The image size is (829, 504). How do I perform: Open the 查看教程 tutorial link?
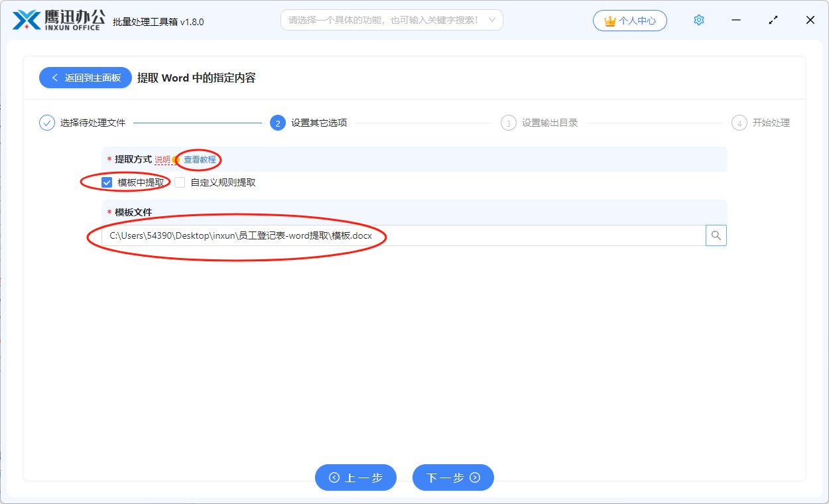[200, 160]
